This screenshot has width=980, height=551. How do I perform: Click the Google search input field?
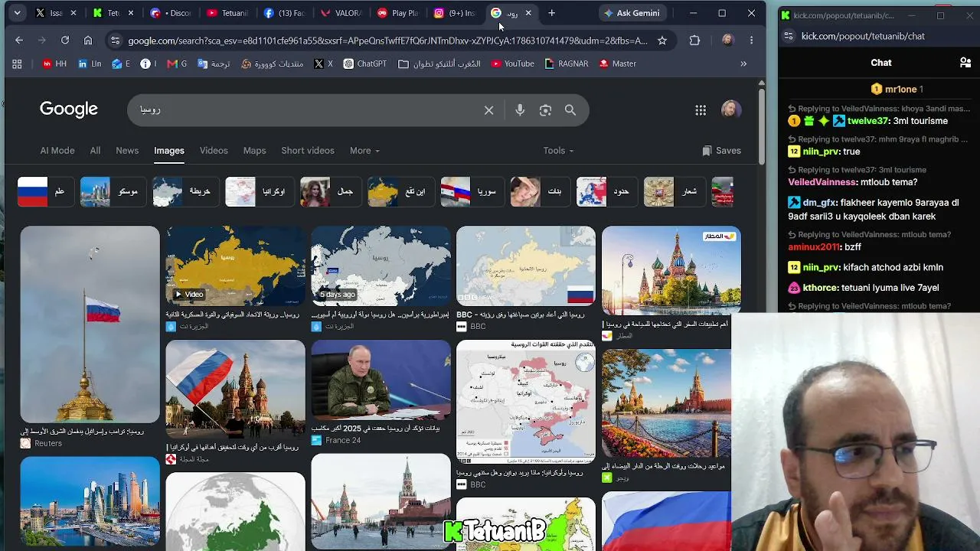pos(306,110)
